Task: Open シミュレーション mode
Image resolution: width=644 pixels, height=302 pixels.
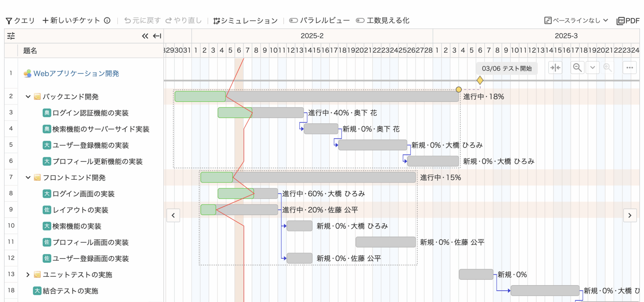Action: tap(246, 20)
